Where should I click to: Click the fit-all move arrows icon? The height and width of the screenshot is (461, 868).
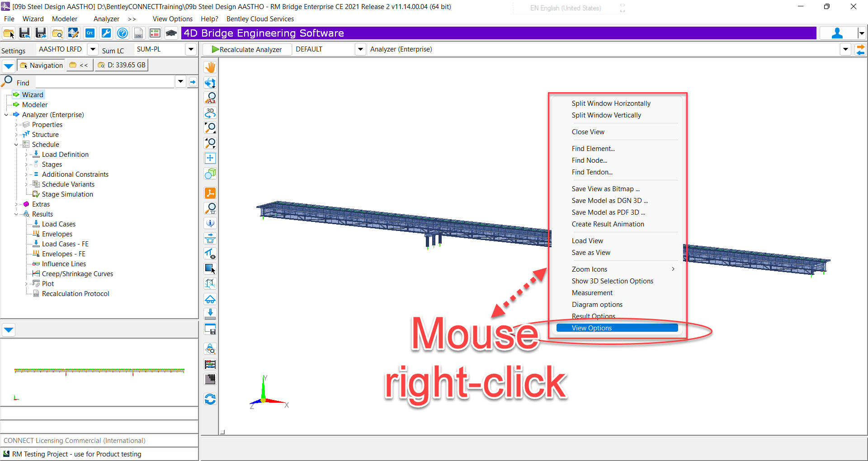210,158
